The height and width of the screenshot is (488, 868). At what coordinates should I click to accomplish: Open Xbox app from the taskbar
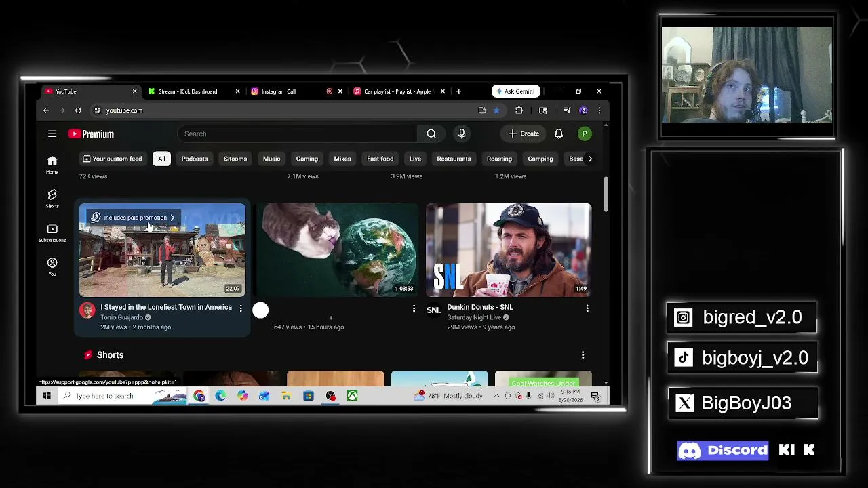(x=352, y=396)
